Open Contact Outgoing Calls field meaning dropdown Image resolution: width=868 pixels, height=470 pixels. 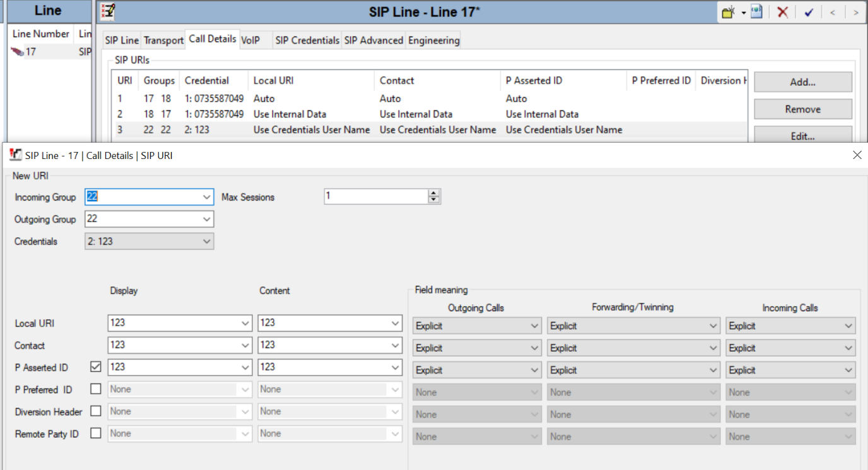pos(478,348)
